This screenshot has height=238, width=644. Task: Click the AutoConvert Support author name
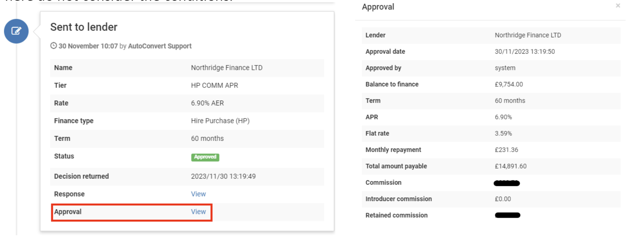click(x=159, y=46)
